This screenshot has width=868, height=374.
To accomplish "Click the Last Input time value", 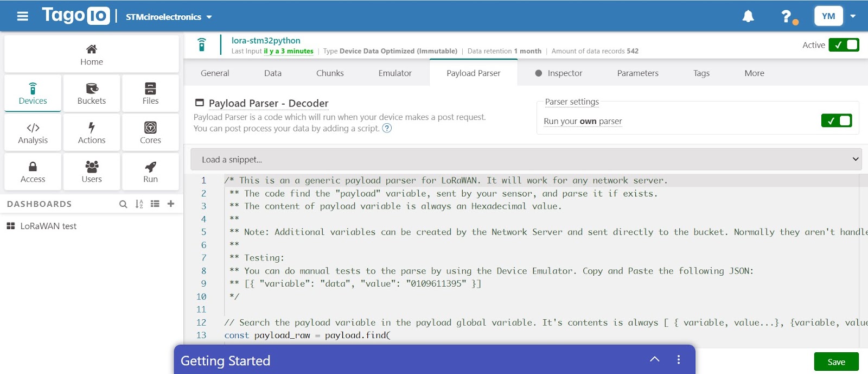I will [x=289, y=51].
